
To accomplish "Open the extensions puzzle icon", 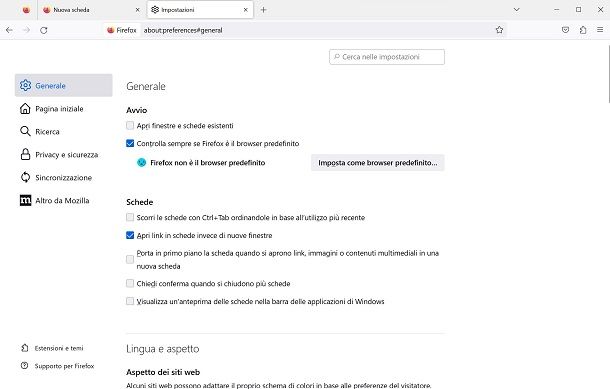I will point(583,30).
